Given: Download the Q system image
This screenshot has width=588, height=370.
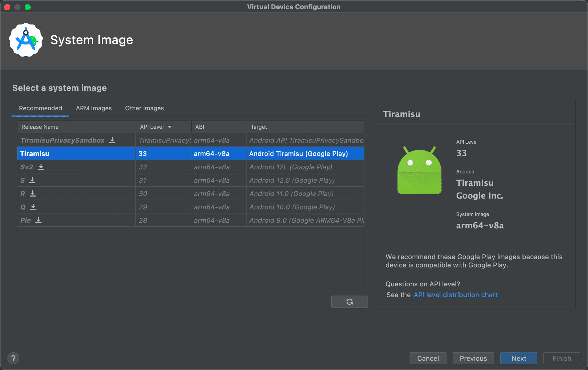Looking at the screenshot, I should click(34, 207).
